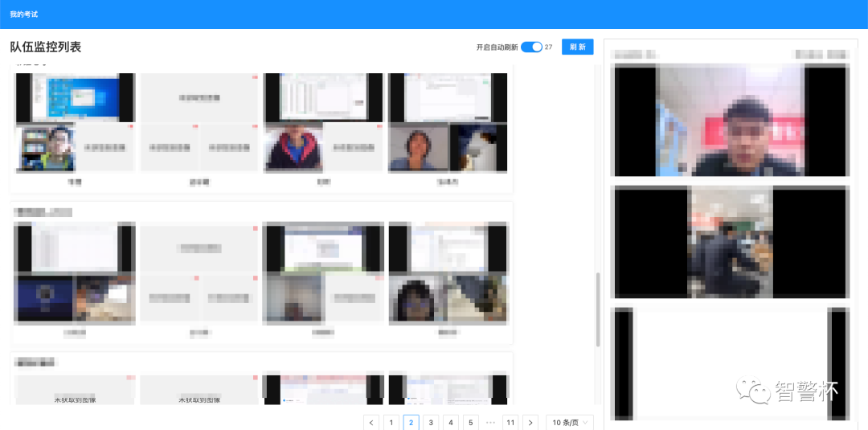The height and width of the screenshot is (430, 868).
Task: Jump to last page 11
Action: (x=510, y=423)
